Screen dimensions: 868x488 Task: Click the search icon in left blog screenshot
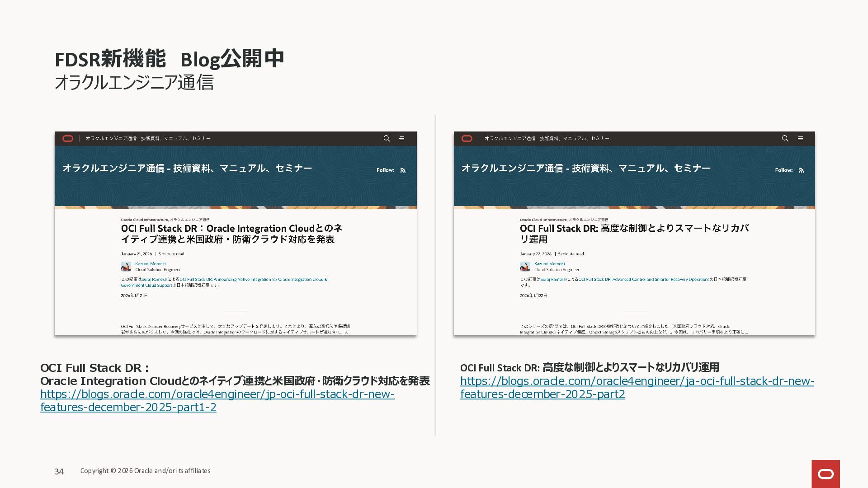coord(387,139)
